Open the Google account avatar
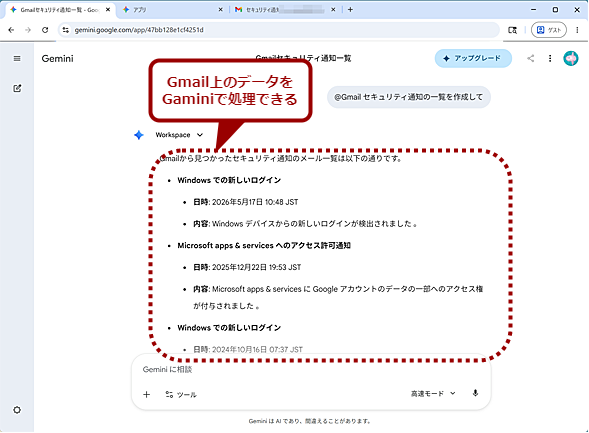The image size is (589, 433). coord(571,58)
